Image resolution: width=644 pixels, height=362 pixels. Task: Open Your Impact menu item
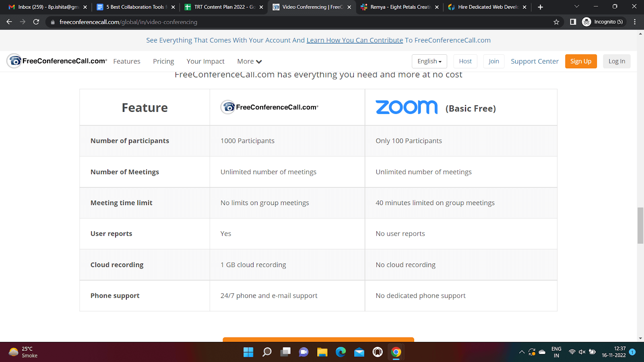[205, 62]
